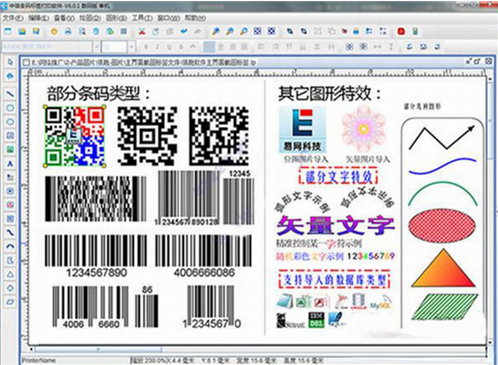Open the 图形(S) menu

pos(116,18)
